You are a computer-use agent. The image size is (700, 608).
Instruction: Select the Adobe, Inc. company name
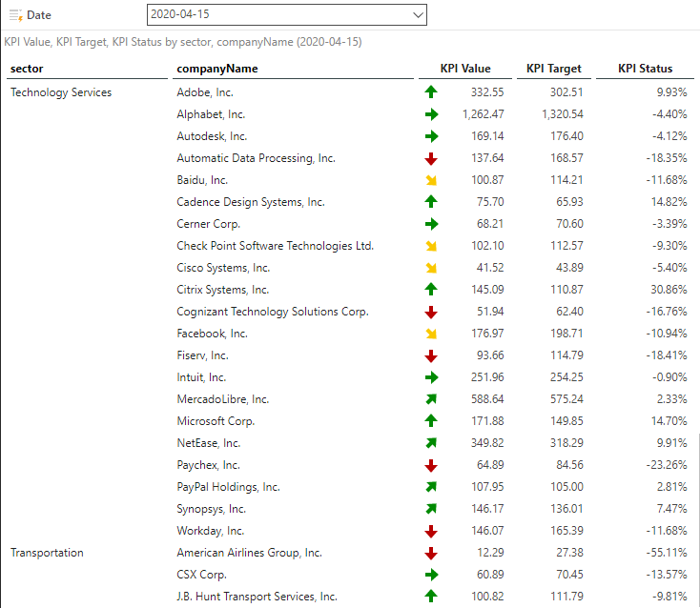click(x=205, y=92)
